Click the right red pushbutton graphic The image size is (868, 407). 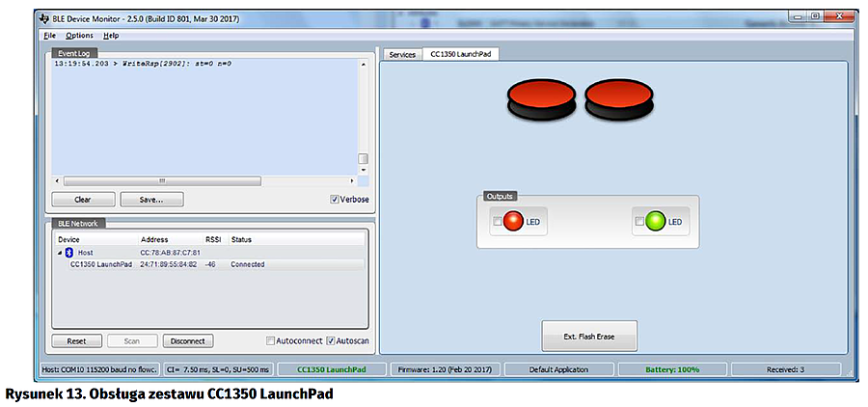click(619, 99)
